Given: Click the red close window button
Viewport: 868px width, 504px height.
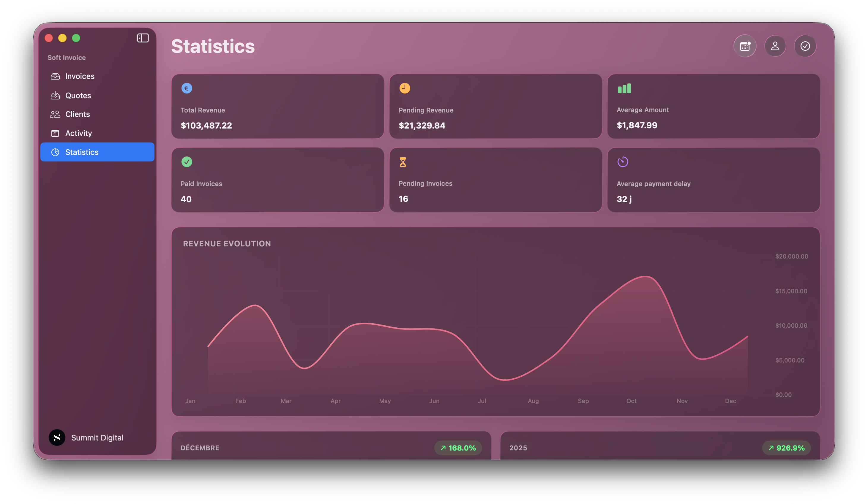Looking at the screenshot, I should [48, 38].
